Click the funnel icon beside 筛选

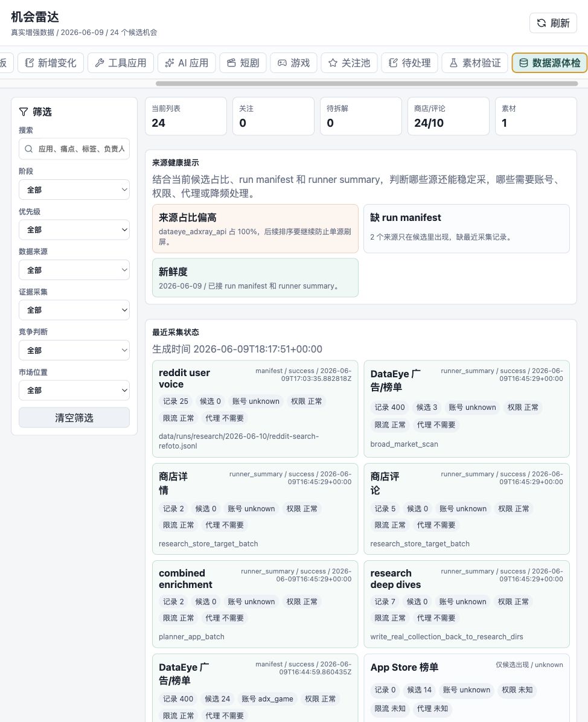pyautogui.click(x=24, y=112)
